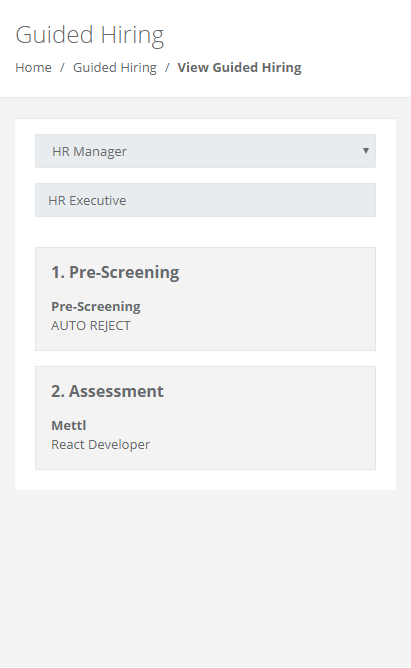Click the React Developer text
The image size is (411, 668).
[101, 444]
